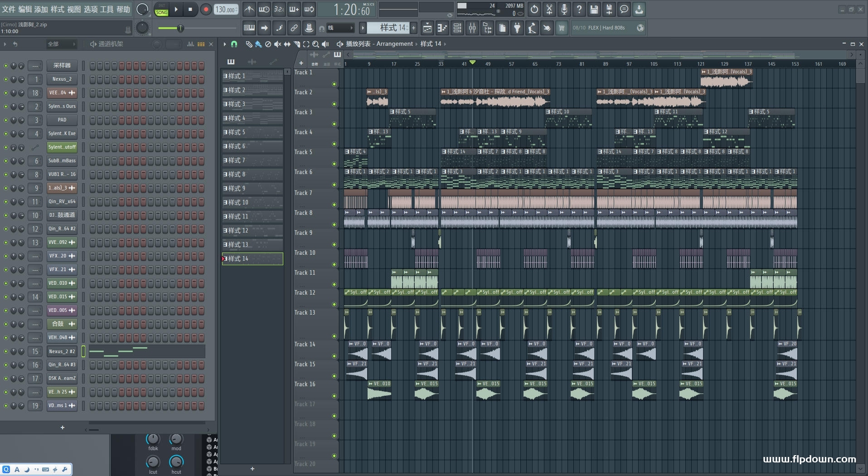Viewport: 868px width, 476px height.
Task: Select the slice tool in playlist toolbar
Action: pos(296,44)
